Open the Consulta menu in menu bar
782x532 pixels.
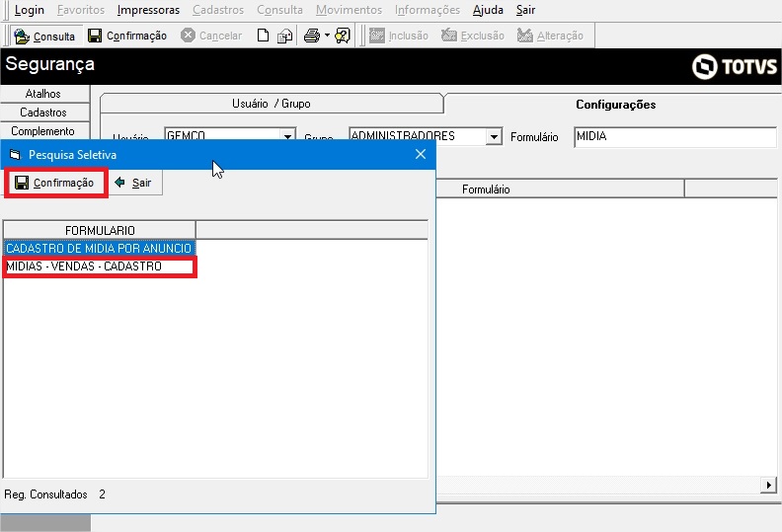[279, 10]
